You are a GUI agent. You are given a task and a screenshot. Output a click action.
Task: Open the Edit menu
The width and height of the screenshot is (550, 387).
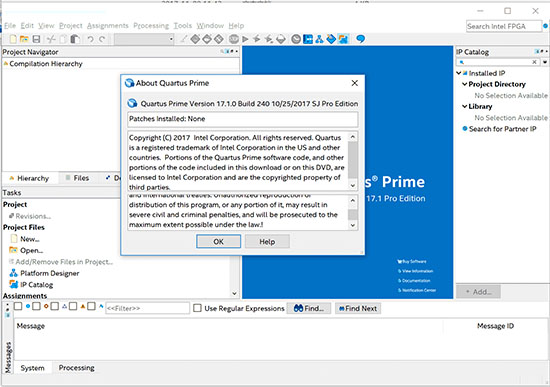click(x=27, y=26)
